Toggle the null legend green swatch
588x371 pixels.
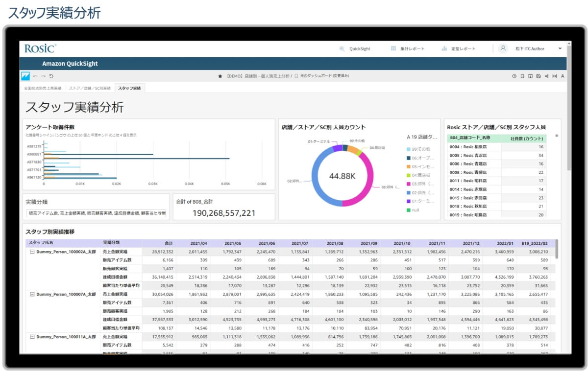tap(409, 210)
